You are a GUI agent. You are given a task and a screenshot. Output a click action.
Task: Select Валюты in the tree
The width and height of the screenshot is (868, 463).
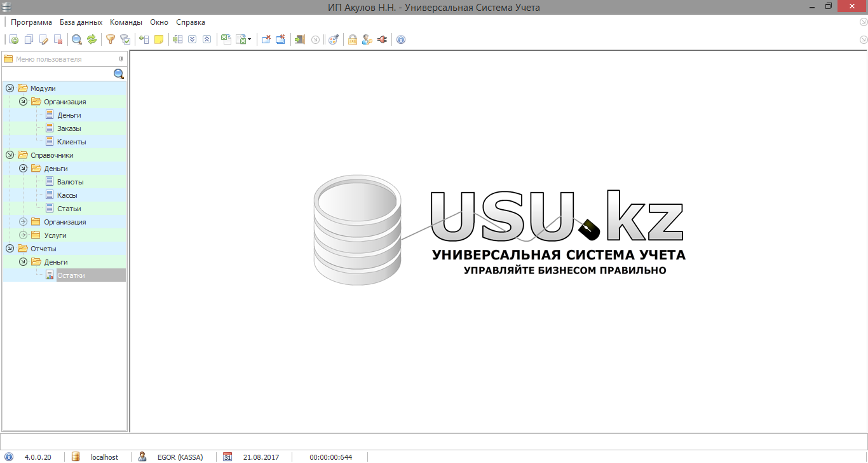70,182
